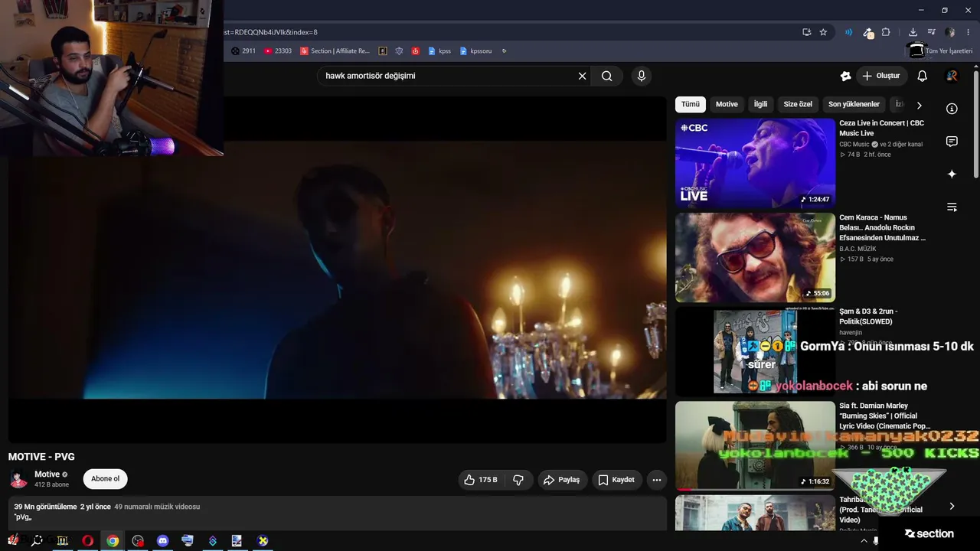This screenshot has width=980, height=551.
Task: Open more actions three-dot menu under video
Action: (656, 480)
